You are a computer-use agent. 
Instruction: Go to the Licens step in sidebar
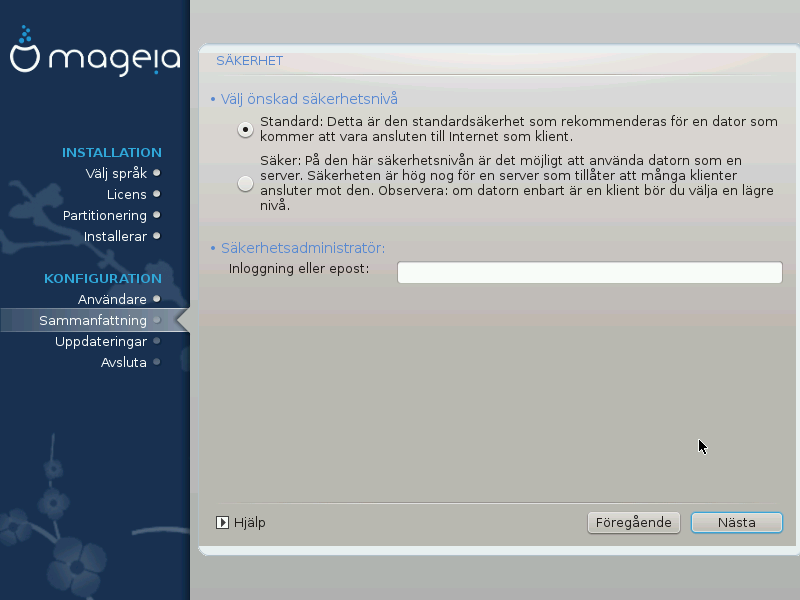[x=126, y=194]
